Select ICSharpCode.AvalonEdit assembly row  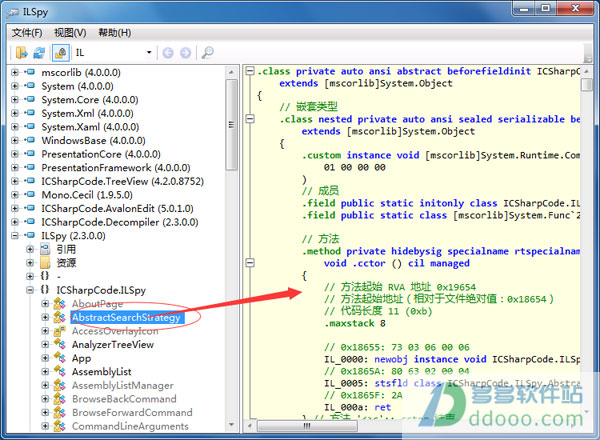click(117, 208)
